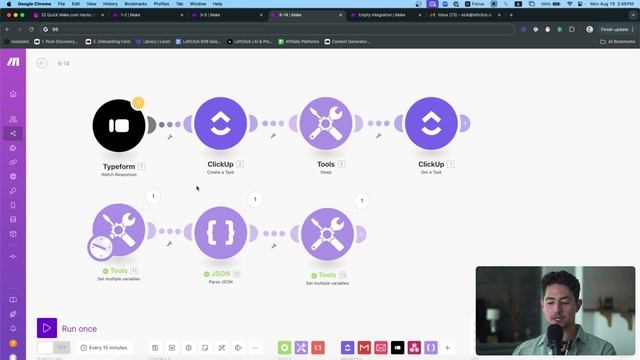Open Data structures cube icon in sidebar
The width and height of the screenshot is (640, 360).
(x=13, y=233)
